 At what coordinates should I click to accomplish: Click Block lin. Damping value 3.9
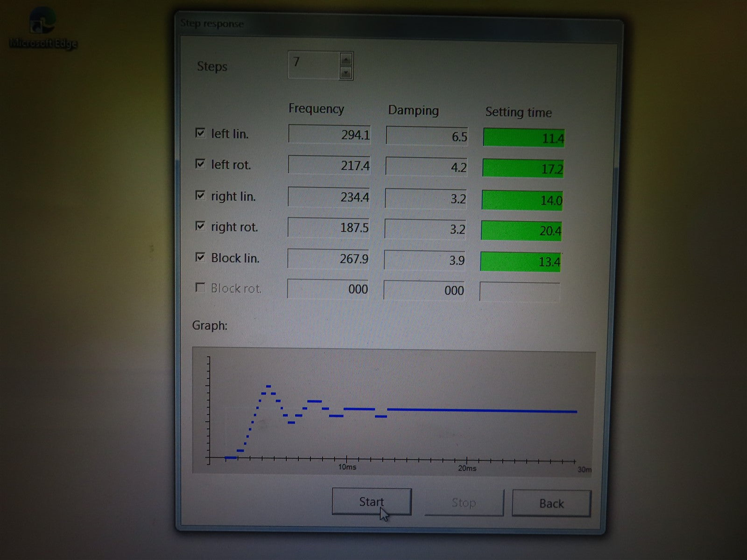click(x=425, y=260)
